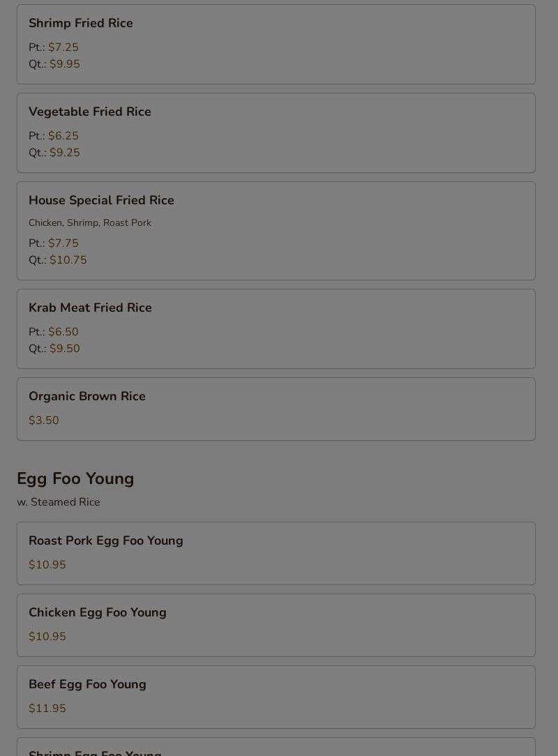Click Krab Meat pint price $6.50
558x756 pixels.
[63, 332]
